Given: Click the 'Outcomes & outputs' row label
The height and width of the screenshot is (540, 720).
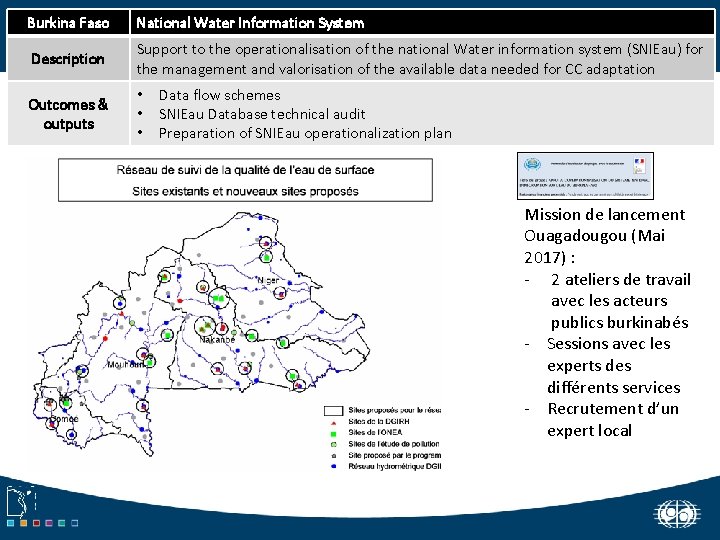Looking at the screenshot, I should click(68, 114).
